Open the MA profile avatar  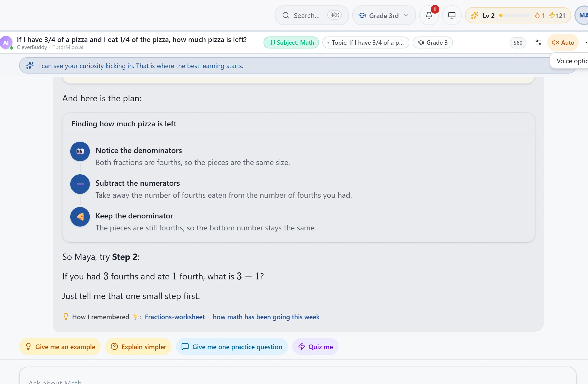pos(582,16)
